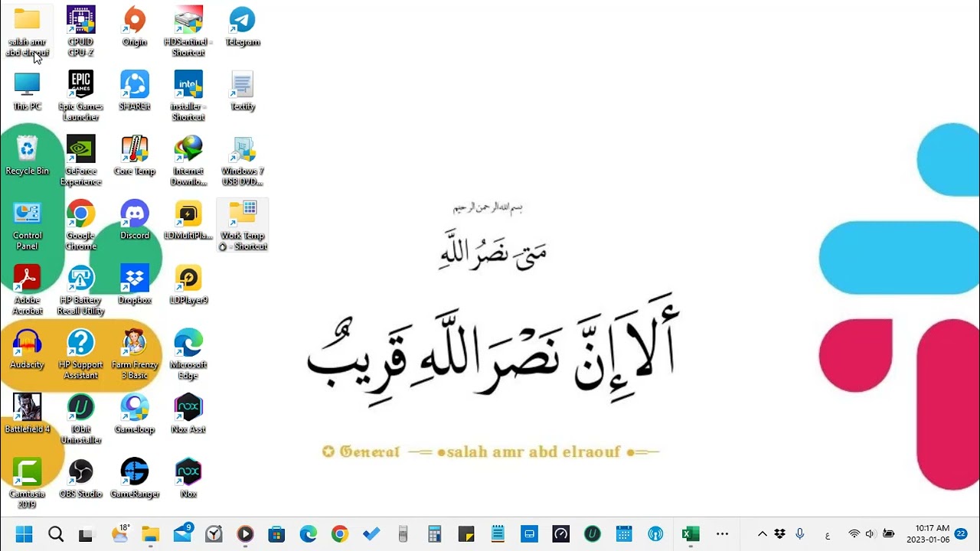Open the GPUID CPU-Z desktop shortcut
Viewport: 980px width, 551px height.
tap(80, 31)
